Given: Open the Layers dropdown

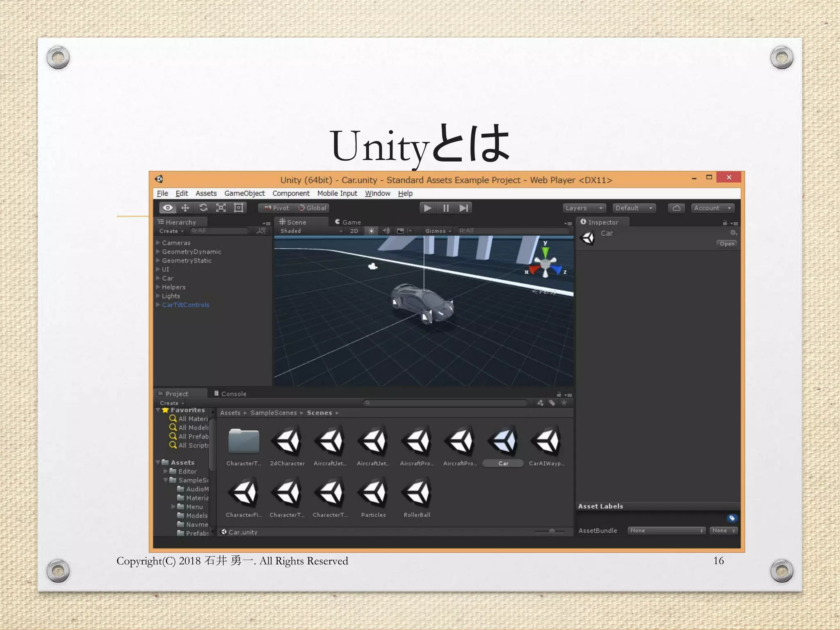Looking at the screenshot, I should 584,208.
